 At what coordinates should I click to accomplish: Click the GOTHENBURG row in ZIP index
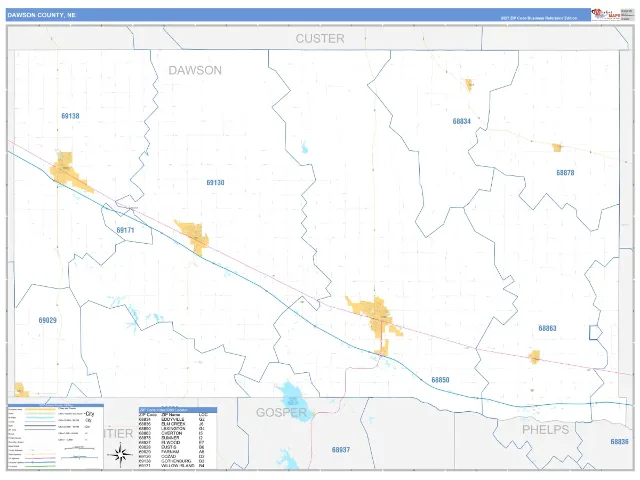click(173, 461)
